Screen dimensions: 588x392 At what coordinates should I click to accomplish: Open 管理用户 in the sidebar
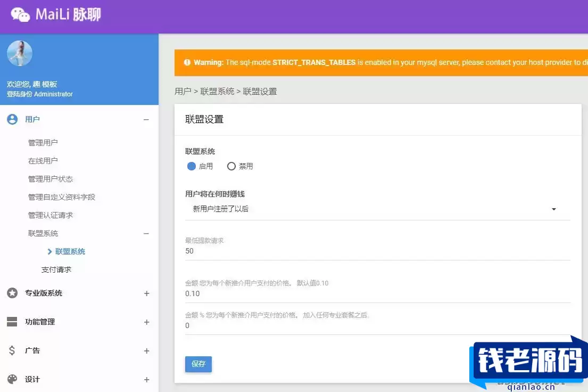coord(43,143)
